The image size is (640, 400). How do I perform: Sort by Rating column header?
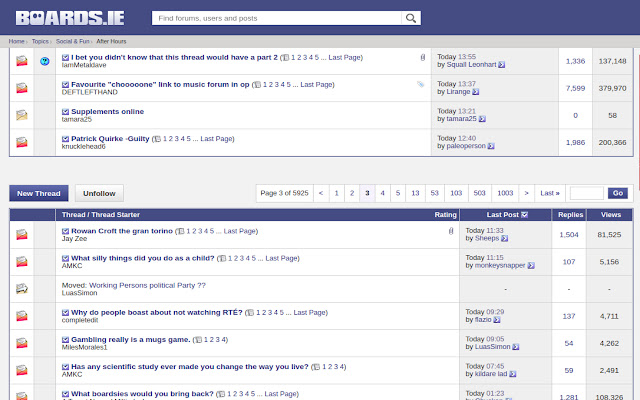pyautogui.click(x=445, y=215)
